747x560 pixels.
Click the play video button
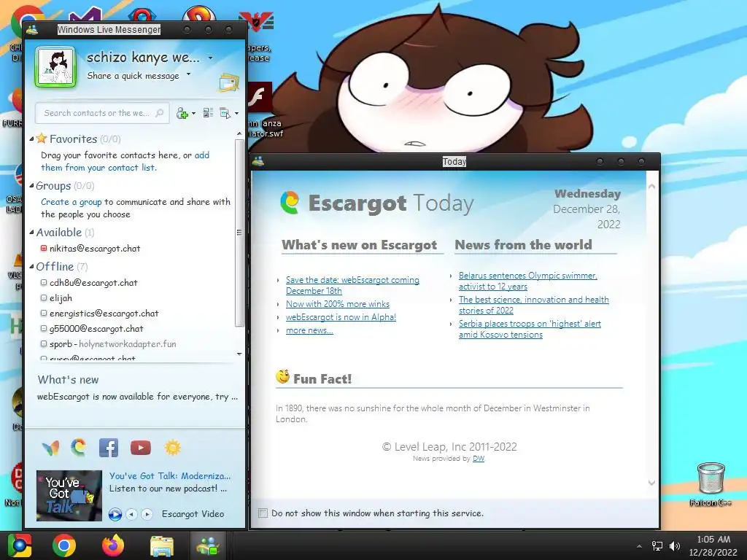pos(115,514)
